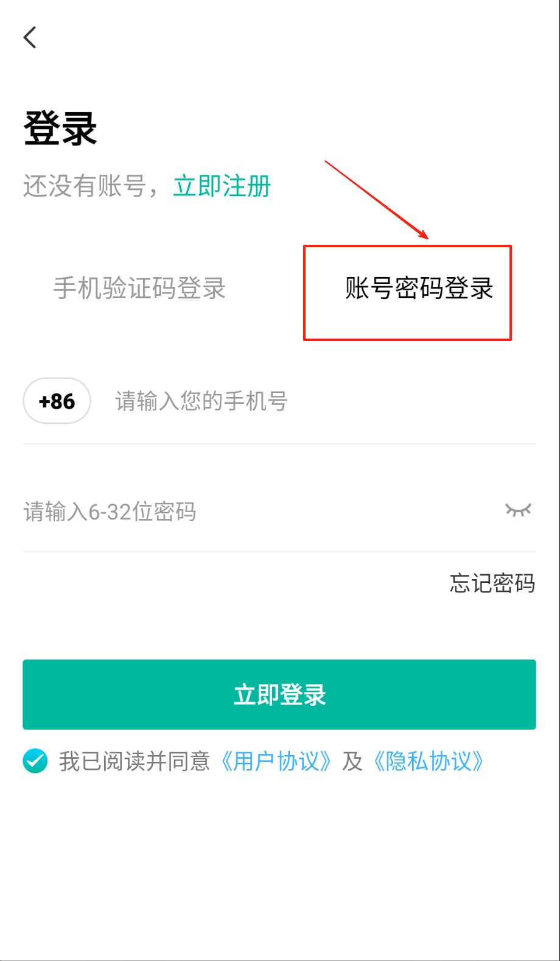The height and width of the screenshot is (961, 560).
Task: Show the password with the eye icon
Action: click(518, 510)
